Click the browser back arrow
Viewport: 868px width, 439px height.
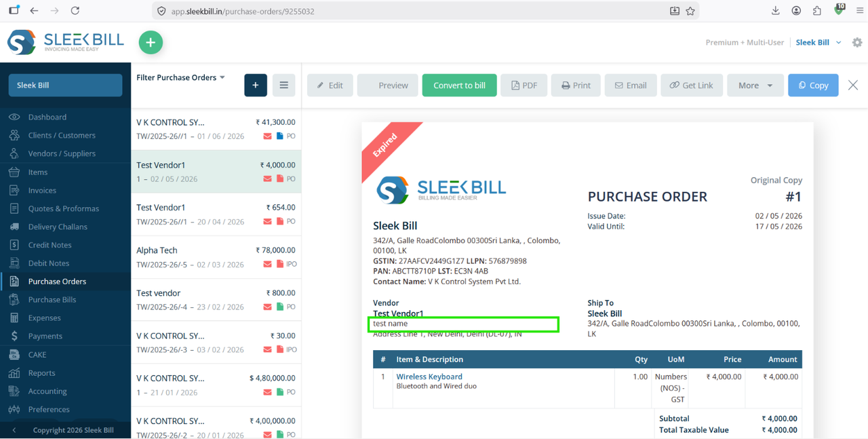pos(34,11)
